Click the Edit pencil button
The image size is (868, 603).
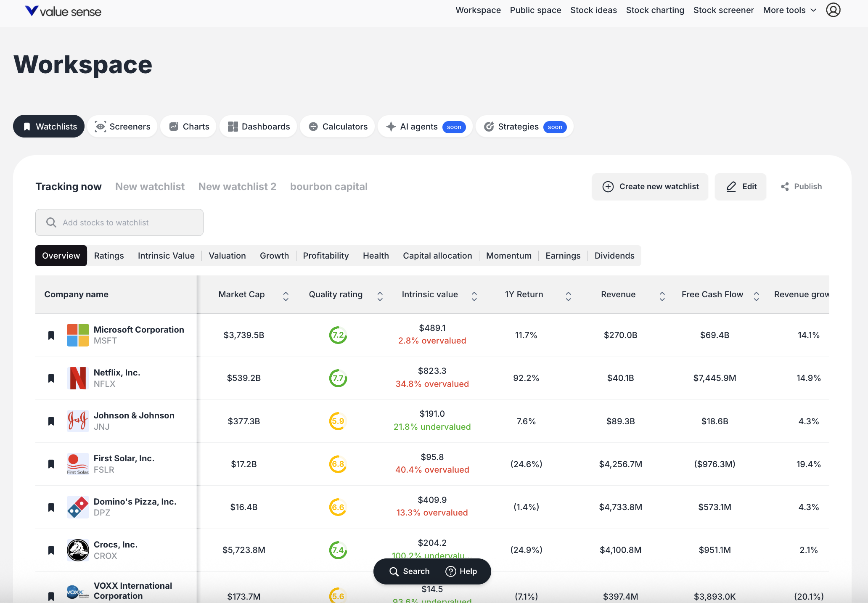click(741, 187)
